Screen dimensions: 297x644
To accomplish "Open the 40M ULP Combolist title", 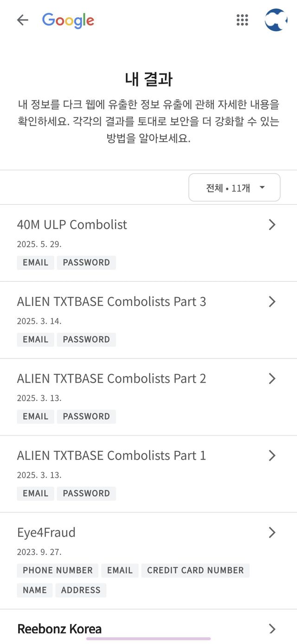I will tap(72, 225).
